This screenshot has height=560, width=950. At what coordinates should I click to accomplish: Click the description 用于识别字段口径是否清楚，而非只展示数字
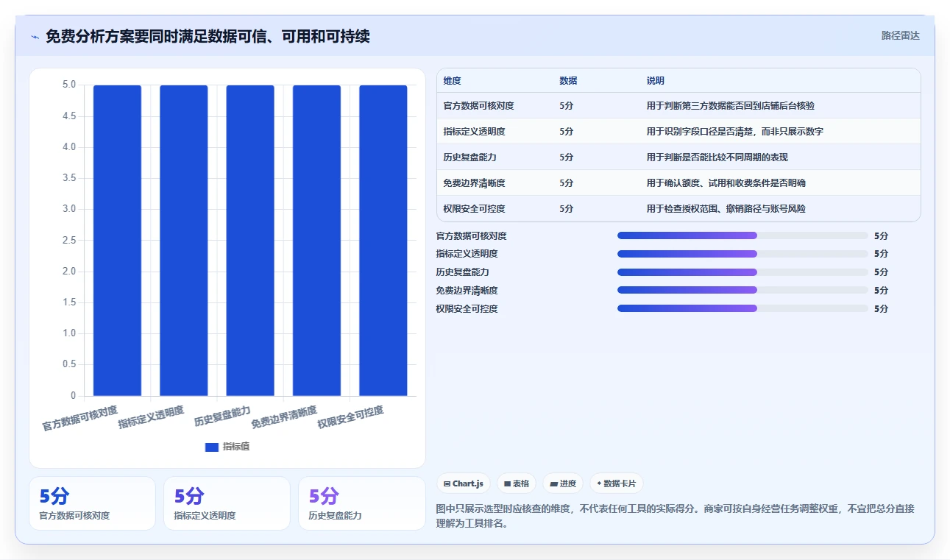click(x=735, y=132)
